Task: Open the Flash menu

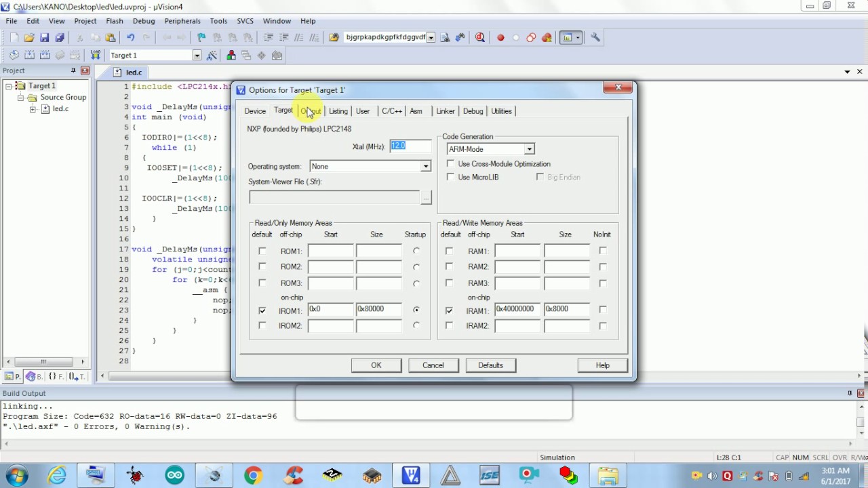Action: tap(115, 21)
